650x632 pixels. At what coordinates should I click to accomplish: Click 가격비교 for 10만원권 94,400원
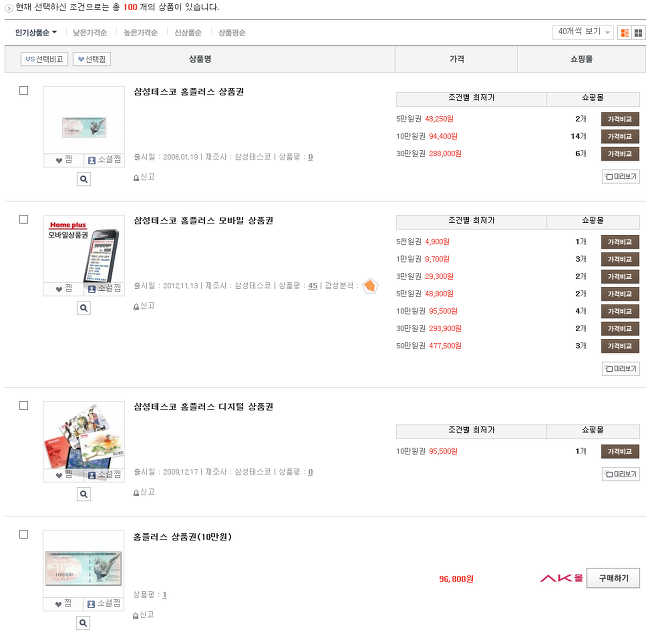(620, 136)
